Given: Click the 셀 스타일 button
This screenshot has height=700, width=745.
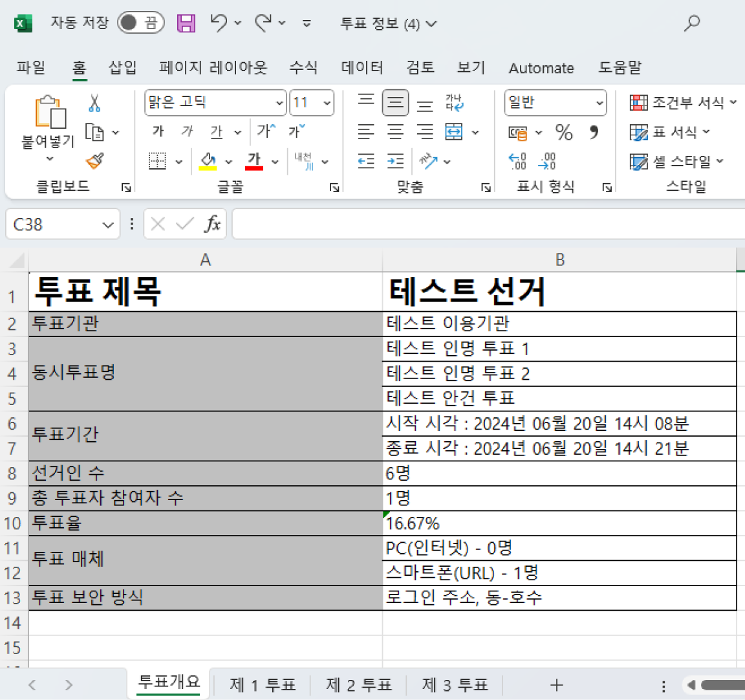Looking at the screenshot, I should pos(676,161).
